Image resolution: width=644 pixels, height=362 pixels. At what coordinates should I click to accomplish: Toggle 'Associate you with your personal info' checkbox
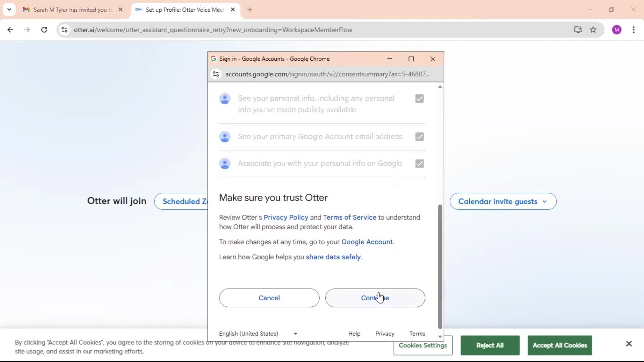click(x=419, y=164)
